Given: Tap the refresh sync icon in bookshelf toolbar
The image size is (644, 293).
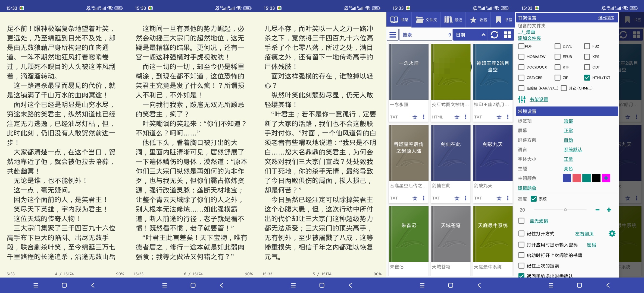Looking at the screenshot, I should click(x=494, y=35).
